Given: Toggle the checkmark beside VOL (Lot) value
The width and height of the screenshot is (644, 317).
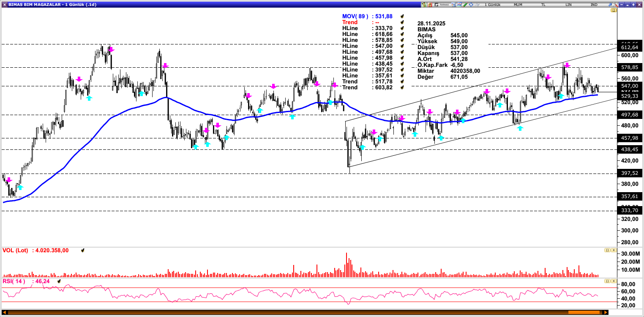Looking at the screenshot, I should coord(82,251).
